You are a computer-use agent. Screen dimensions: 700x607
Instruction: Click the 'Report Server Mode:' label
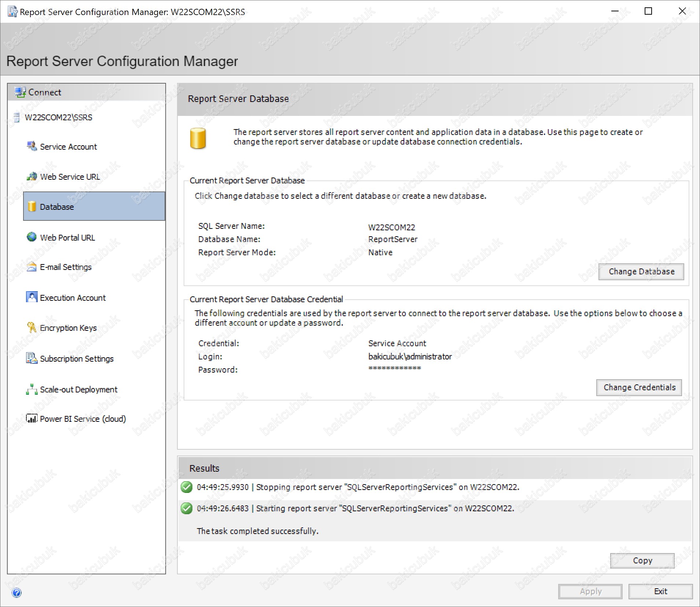coord(237,253)
